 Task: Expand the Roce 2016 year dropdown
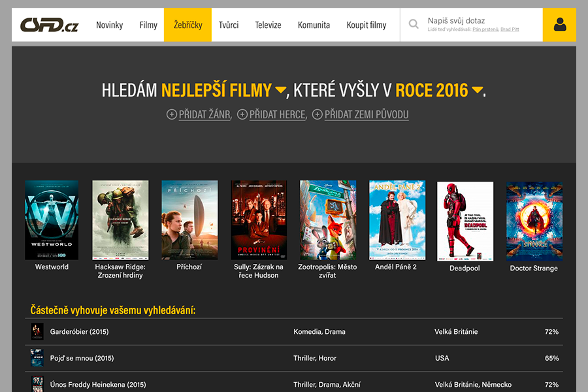(478, 90)
